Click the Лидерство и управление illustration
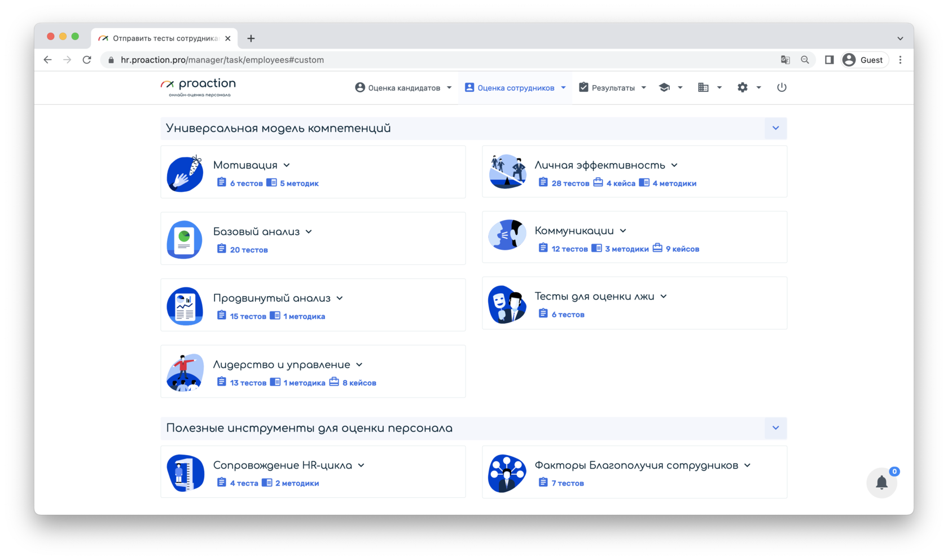The height and width of the screenshot is (560, 948). [185, 373]
